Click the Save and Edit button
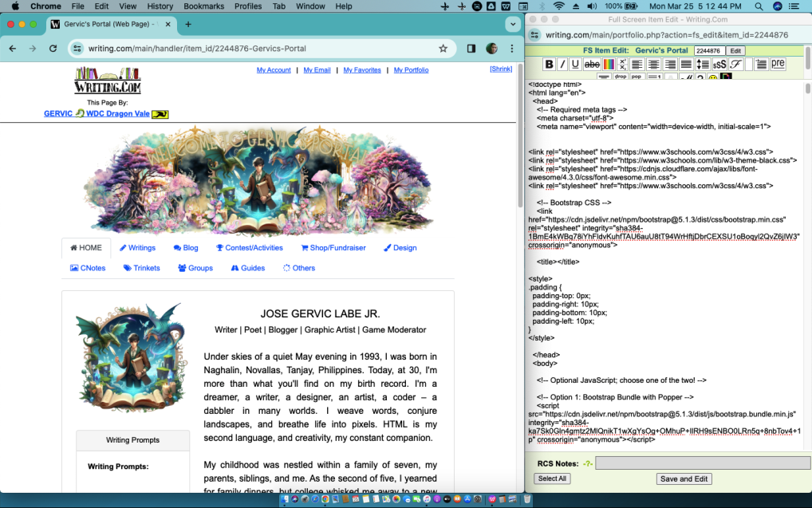 684,479
